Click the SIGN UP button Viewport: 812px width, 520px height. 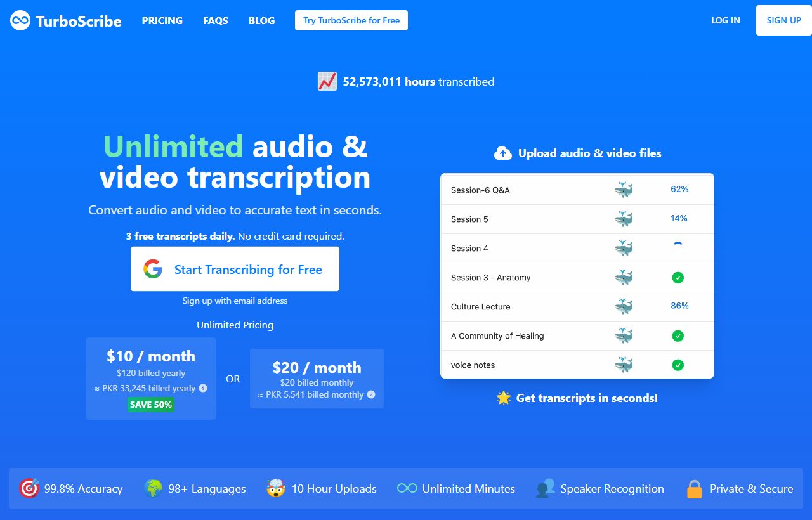tap(784, 20)
